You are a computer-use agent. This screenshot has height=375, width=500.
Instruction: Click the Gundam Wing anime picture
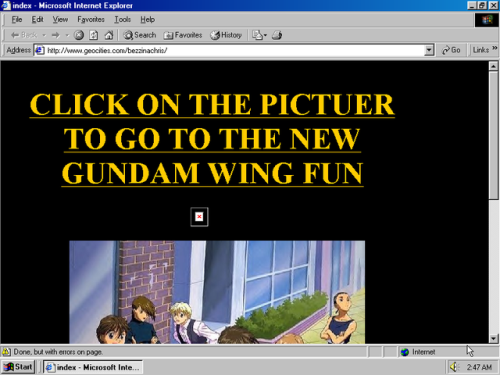[x=217, y=292]
